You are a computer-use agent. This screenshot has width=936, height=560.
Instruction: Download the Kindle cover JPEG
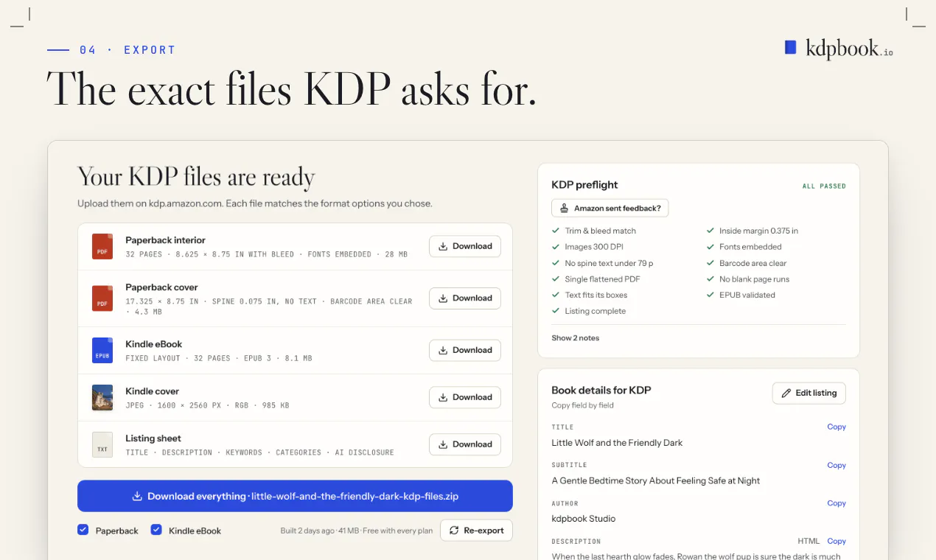(x=465, y=397)
